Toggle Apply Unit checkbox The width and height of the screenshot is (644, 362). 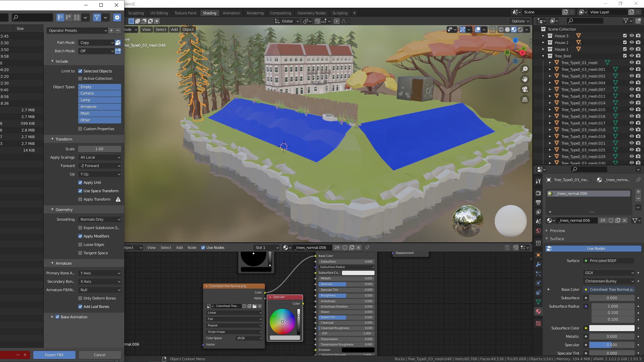pos(80,183)
